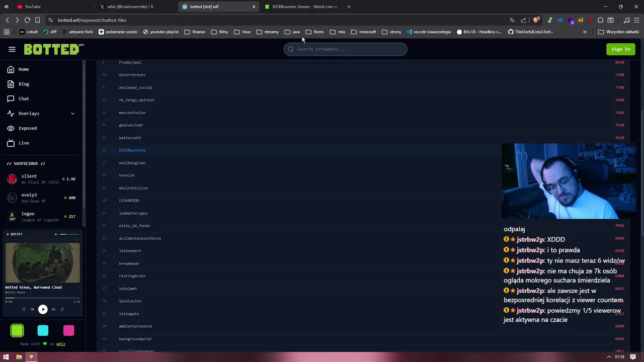Click the BOTTED logo

pyautogui.click(x=53, y=49)
